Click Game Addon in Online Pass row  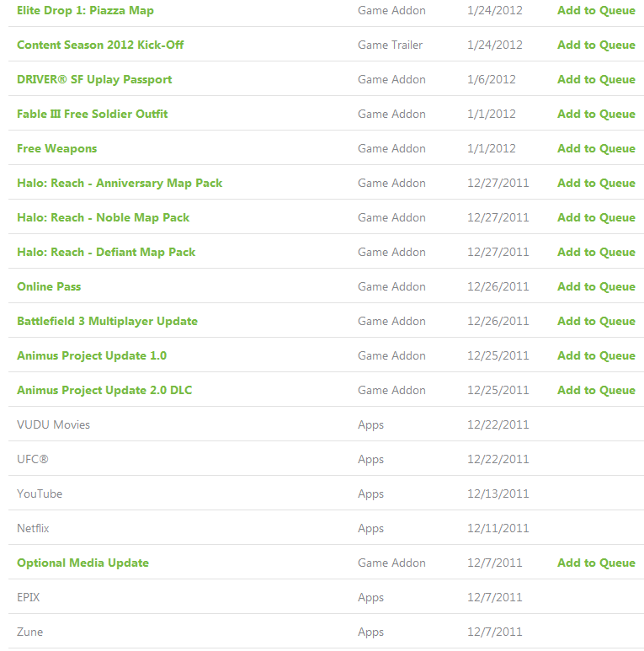391,286
